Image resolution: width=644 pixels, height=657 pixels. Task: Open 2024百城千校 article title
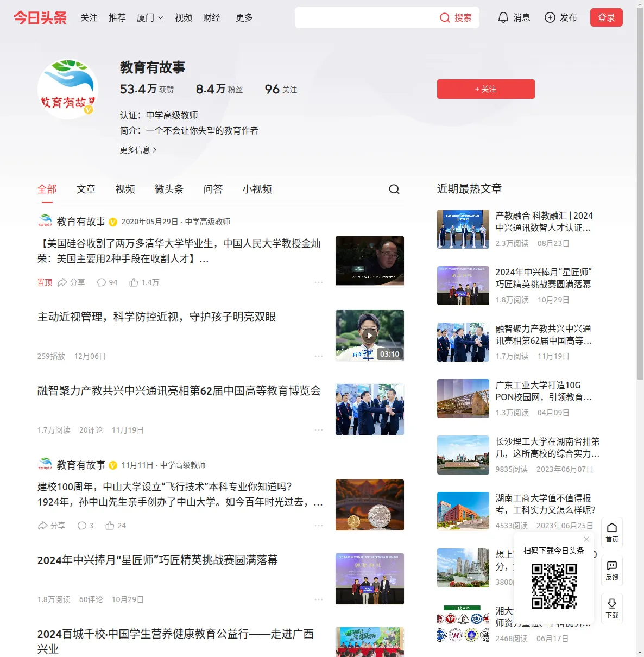(175, 641)
